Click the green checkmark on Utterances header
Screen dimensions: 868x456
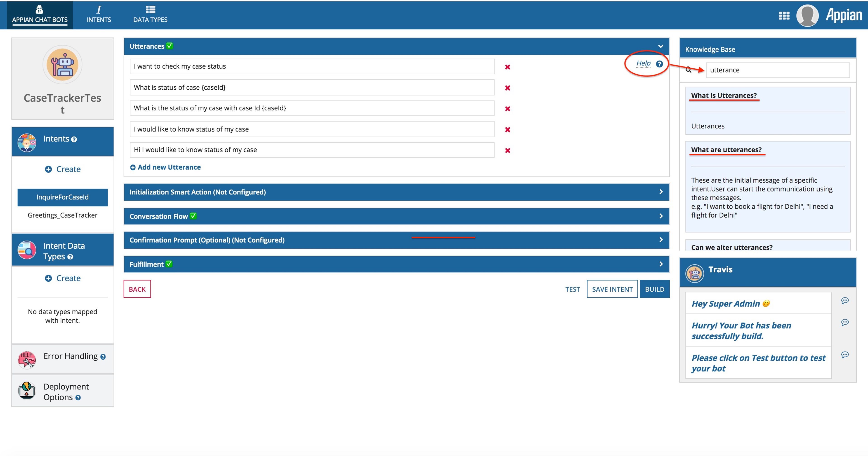(x=170, y=46)
